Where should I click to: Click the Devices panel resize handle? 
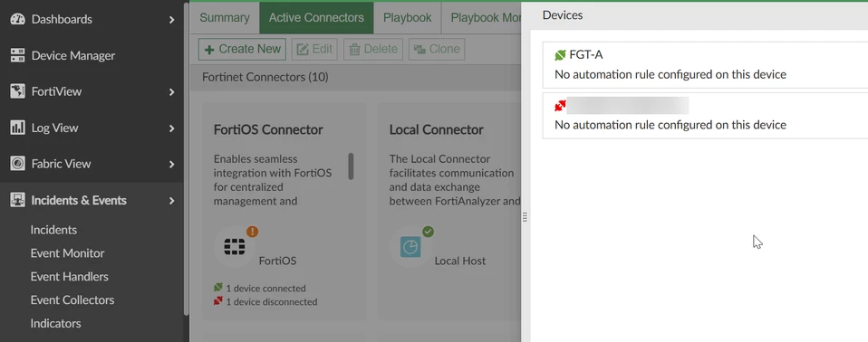[525, 217]
